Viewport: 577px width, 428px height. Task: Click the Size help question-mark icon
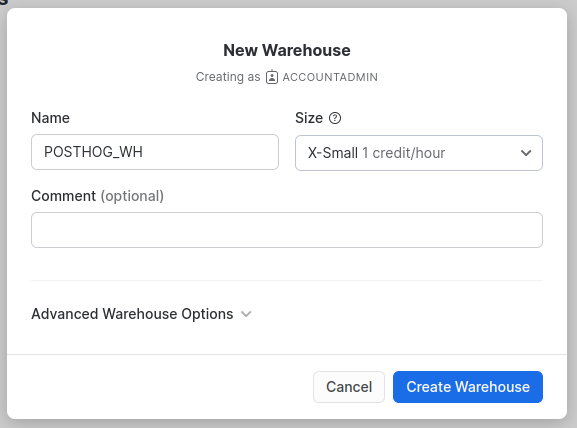coord(335,118)
